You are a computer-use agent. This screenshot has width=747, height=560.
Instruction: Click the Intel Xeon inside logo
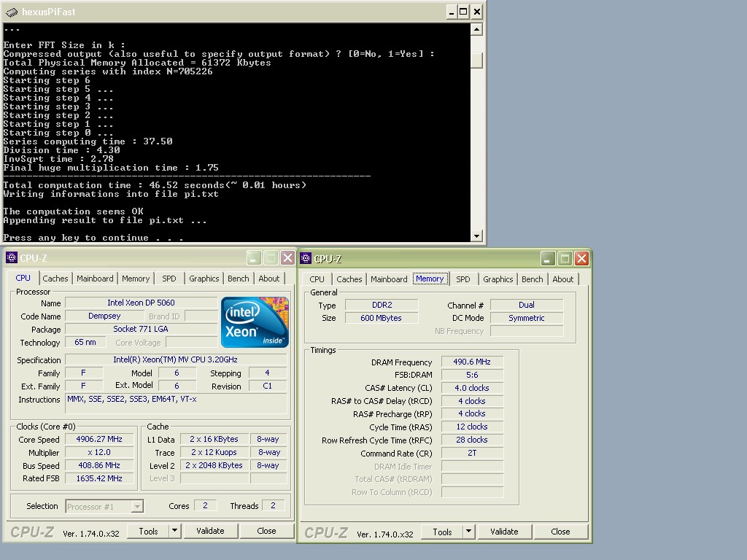click(255, 322)
